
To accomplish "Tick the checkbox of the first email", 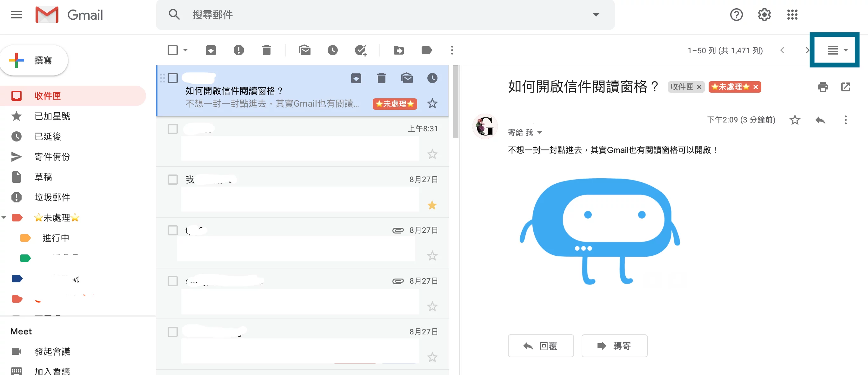I will [x=172, y=78].
